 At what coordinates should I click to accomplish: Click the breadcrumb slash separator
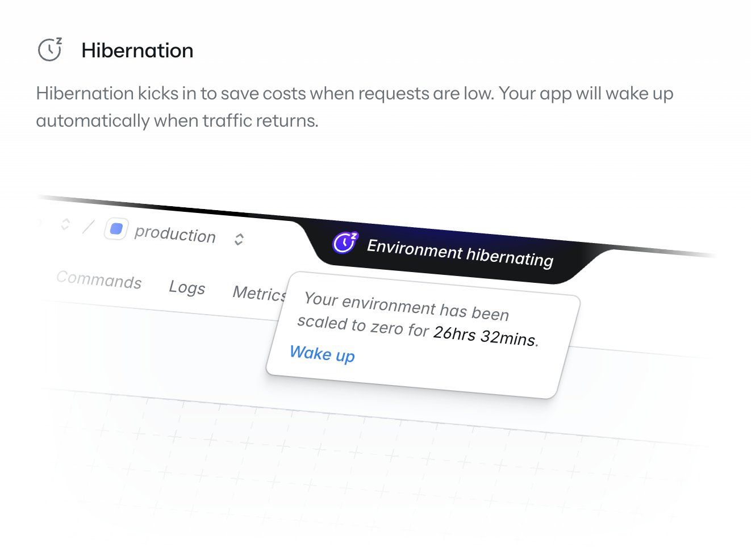[x=87, y=227]
